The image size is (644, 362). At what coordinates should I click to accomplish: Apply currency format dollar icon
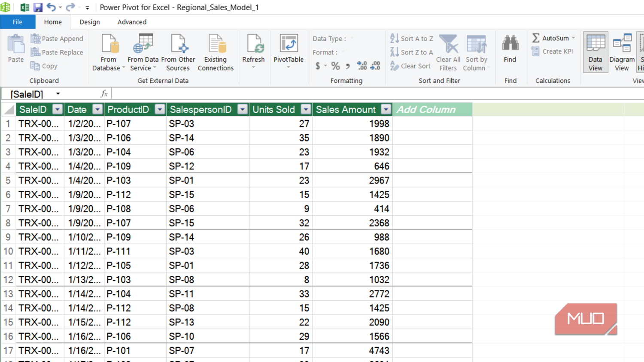point(318,66)
